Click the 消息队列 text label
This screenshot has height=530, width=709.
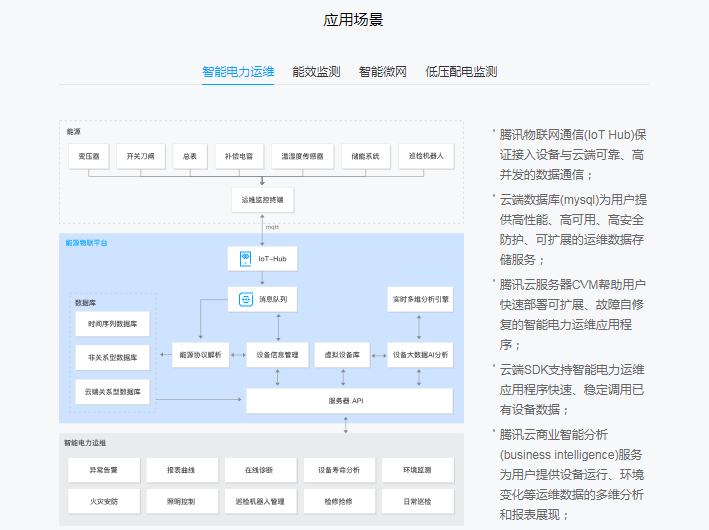pyautogui.click(x=273, y=299)
